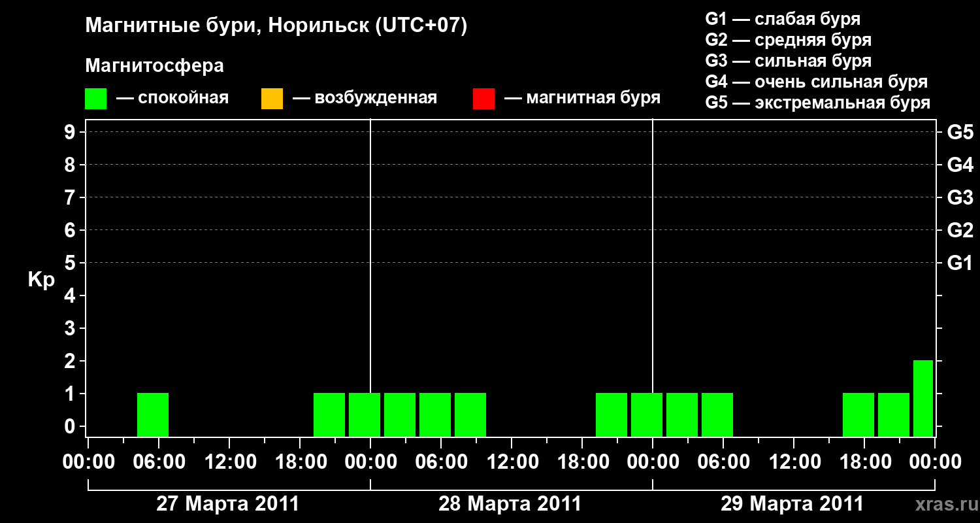Viewport: 980px width, 523px height.
Task: Click the '— возбужденная' legend label
Action: pyautogui.click(x=365, y=99)
